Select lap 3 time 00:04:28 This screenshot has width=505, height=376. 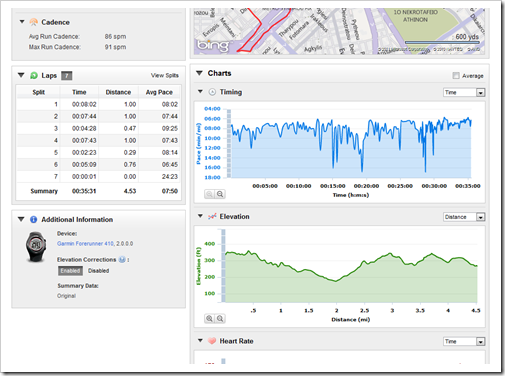84,128
